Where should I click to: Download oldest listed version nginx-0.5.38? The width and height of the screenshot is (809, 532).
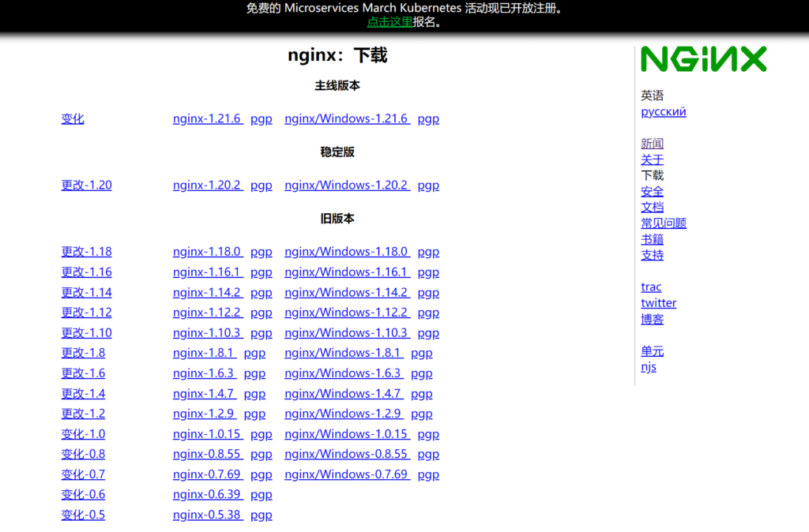point(207,514)
